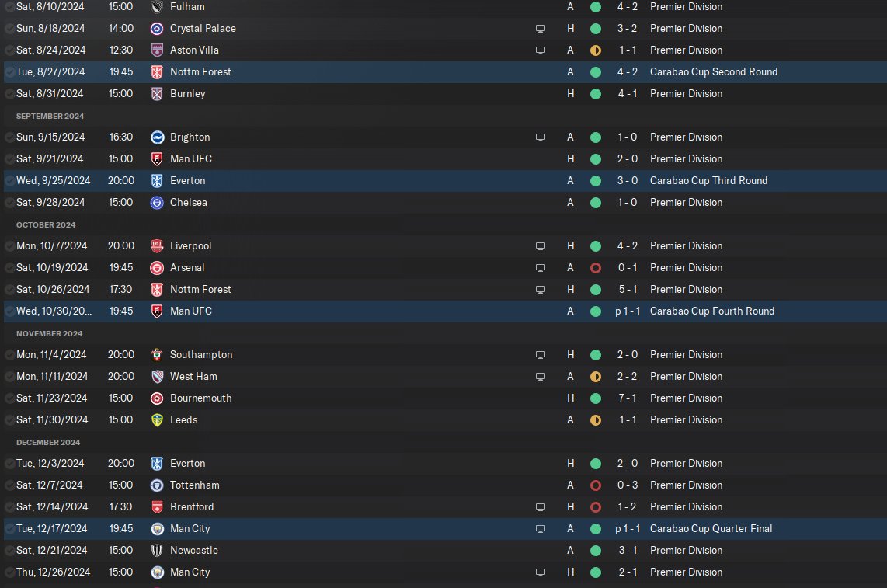Screen dimensions: 887x588
Task: Click the Southampton club badge
Action: click(x=157, y=355)
